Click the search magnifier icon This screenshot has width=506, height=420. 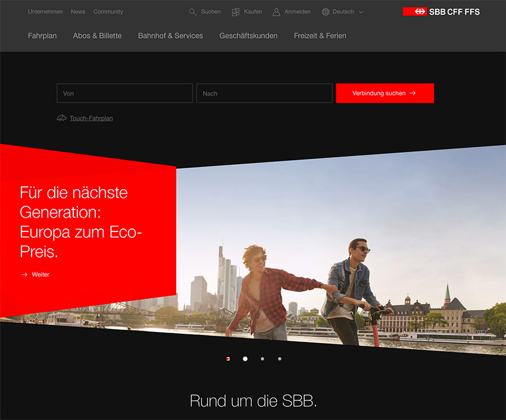(x=193, y=12)
